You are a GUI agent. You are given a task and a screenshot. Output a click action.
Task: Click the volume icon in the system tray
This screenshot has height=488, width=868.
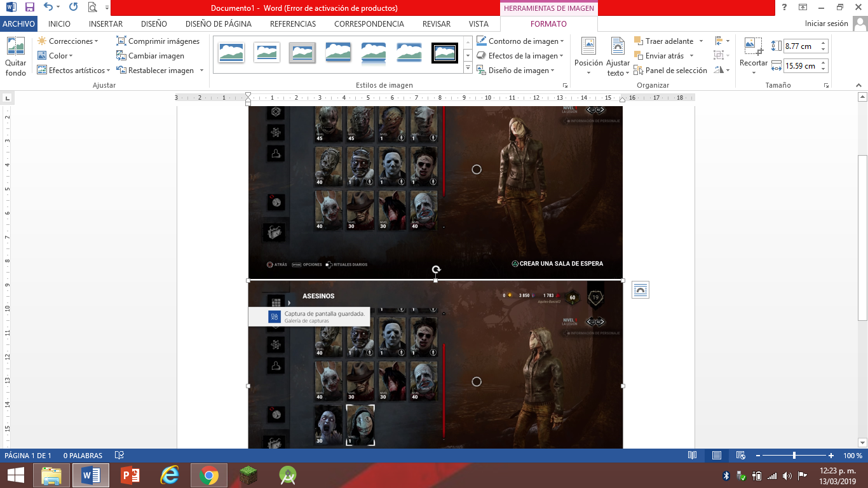(x=787, y=476)
